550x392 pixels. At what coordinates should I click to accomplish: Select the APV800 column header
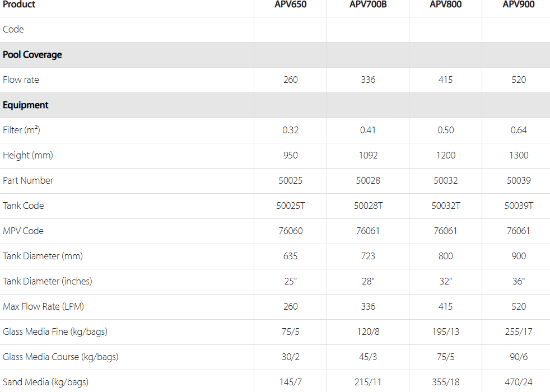(445, 4)
